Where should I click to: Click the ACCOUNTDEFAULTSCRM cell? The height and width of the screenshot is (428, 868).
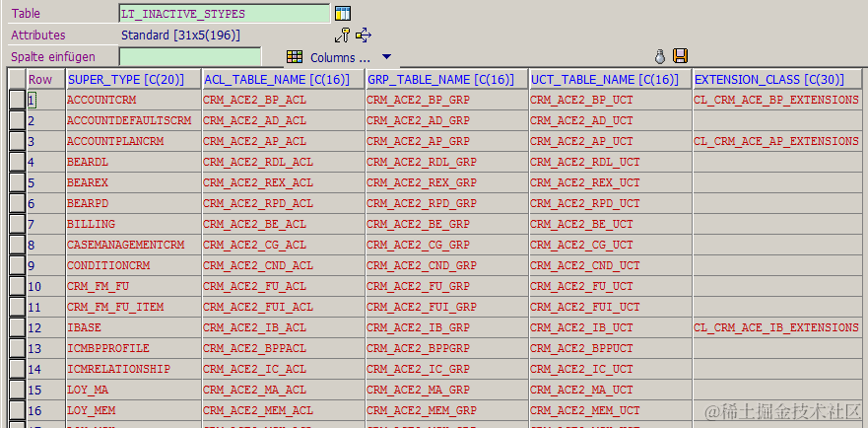tap(133, 121)
